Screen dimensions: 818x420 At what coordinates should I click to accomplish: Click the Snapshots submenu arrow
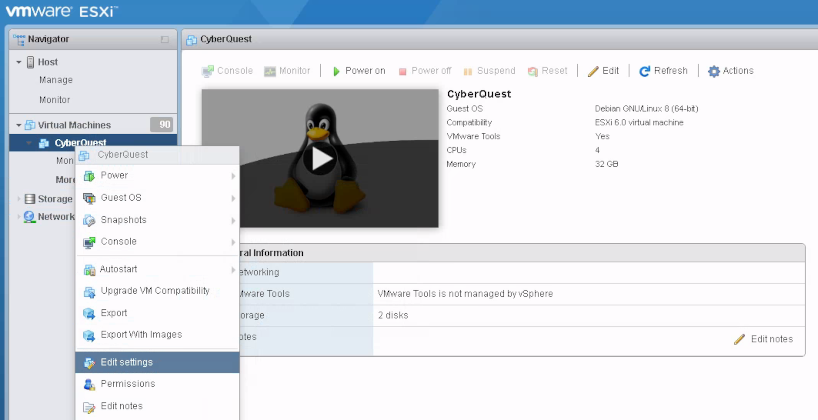tap(233, 221)
